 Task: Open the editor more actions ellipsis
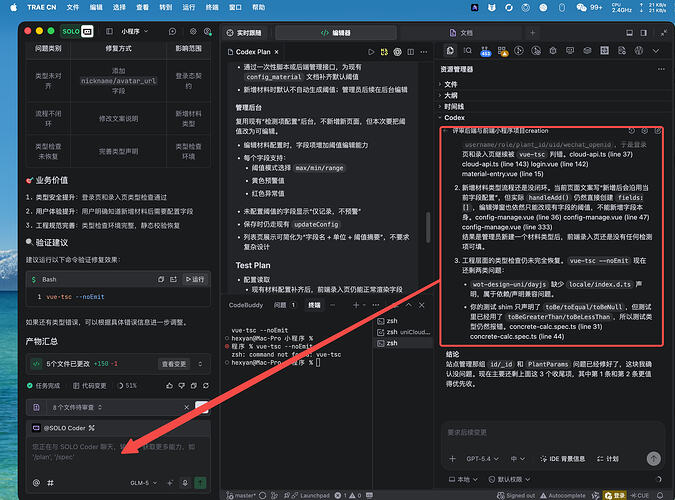coord(424,52)
